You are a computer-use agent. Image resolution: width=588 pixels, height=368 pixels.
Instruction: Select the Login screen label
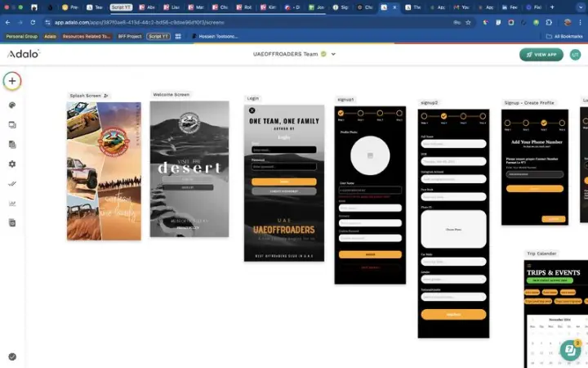[x=252, y=98]
